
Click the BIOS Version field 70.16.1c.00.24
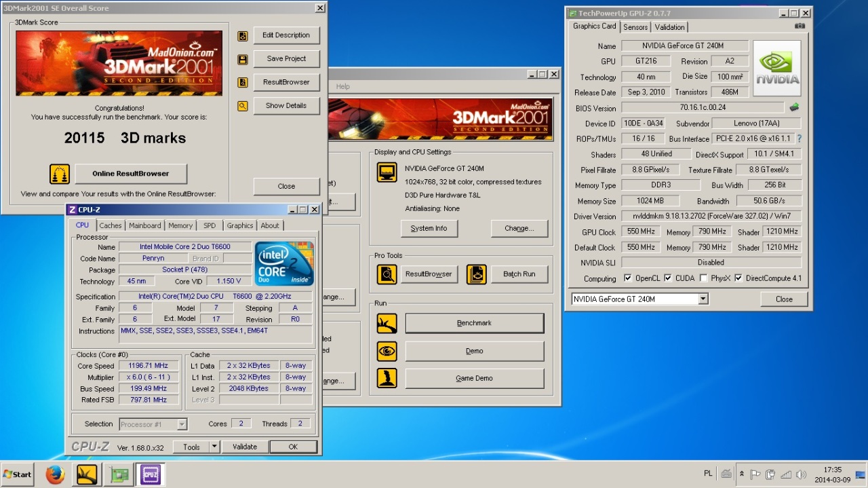coord(703,107)
